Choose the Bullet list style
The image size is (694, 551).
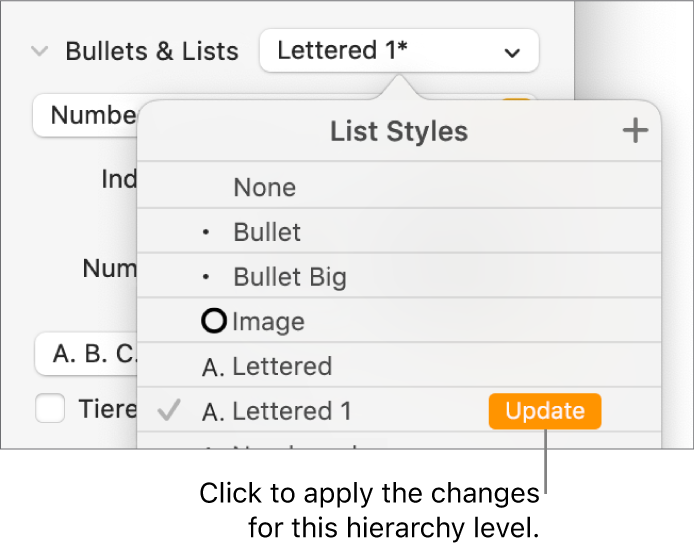[267, 232]
